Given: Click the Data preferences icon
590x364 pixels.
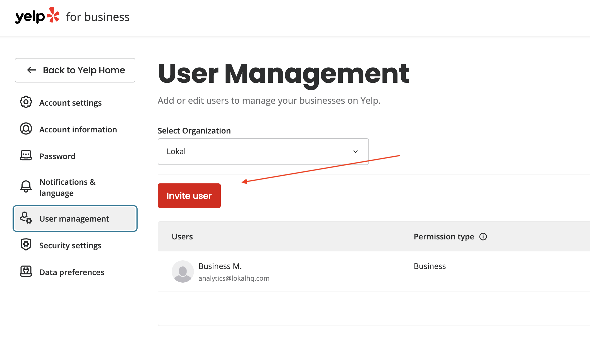Looking at the screenshot, I should [26, 271].
